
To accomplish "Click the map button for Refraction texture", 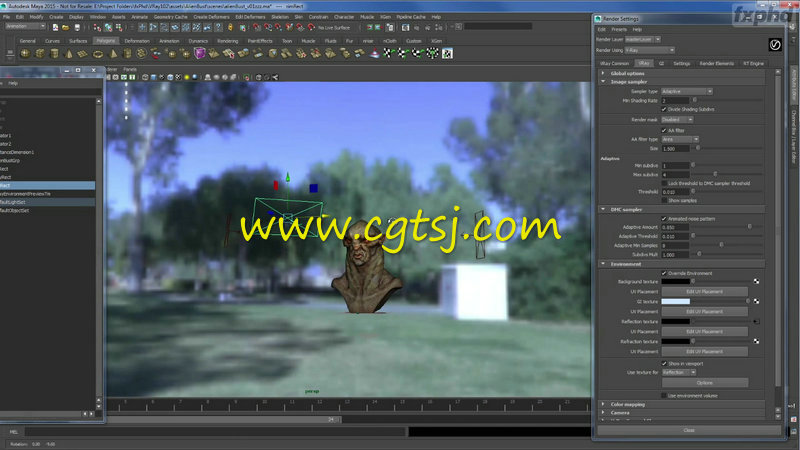I will pyautogui.click(x=756, y=341).
